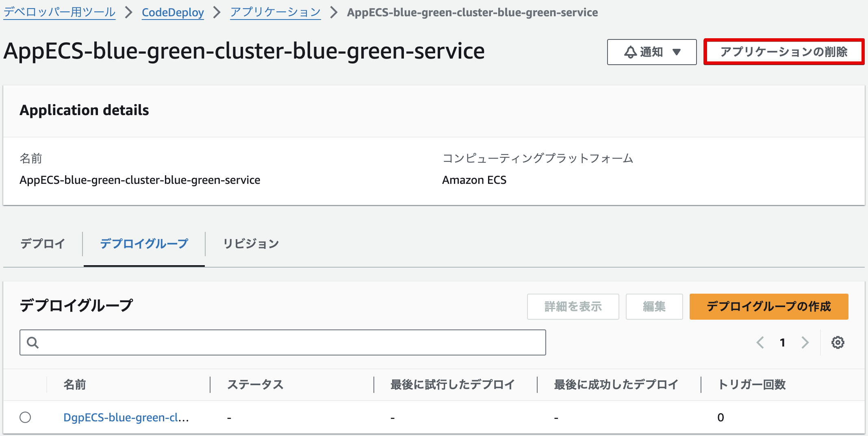Select page 1 in pagination
868x436 pixels.
(783, 342)
